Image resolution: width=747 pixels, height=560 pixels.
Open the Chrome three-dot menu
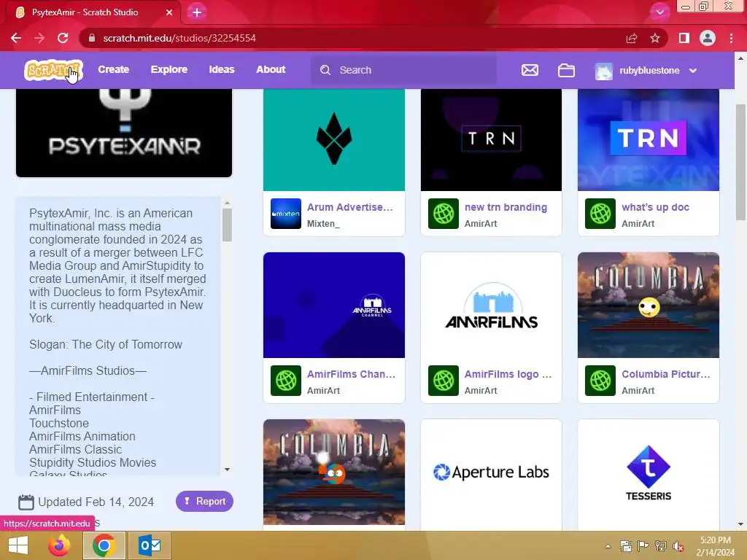(x=731, y=38)
